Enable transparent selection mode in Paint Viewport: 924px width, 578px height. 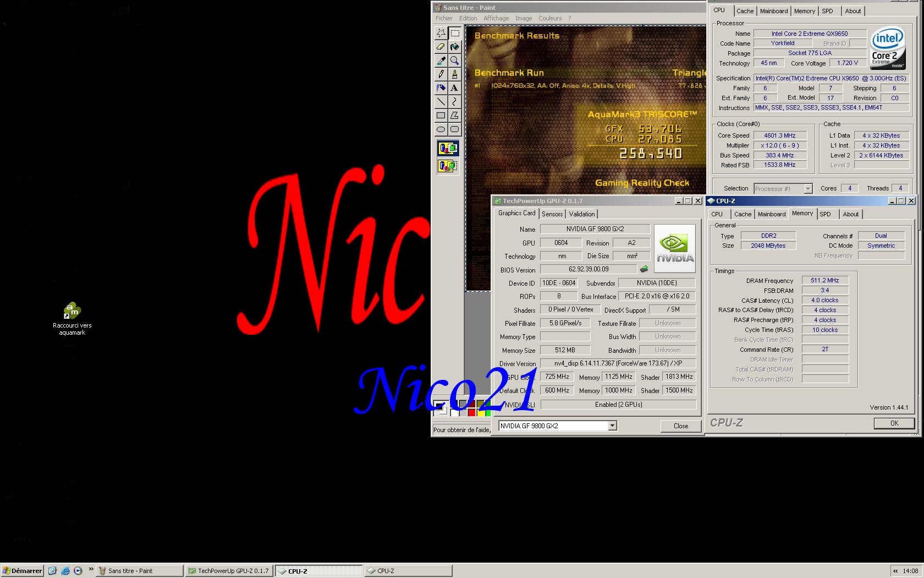point(448,165)
